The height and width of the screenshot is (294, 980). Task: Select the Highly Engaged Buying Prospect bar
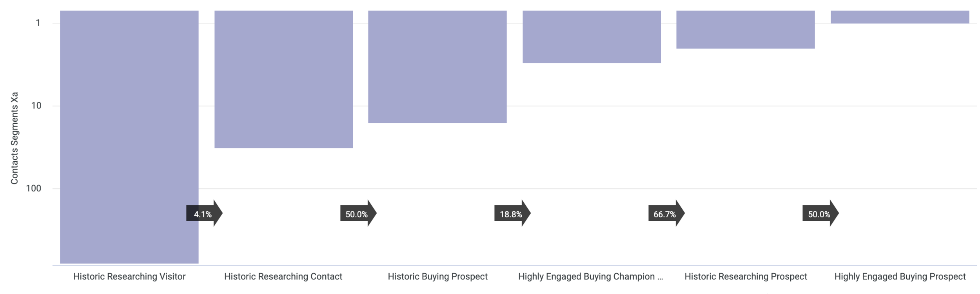[900, 17]
